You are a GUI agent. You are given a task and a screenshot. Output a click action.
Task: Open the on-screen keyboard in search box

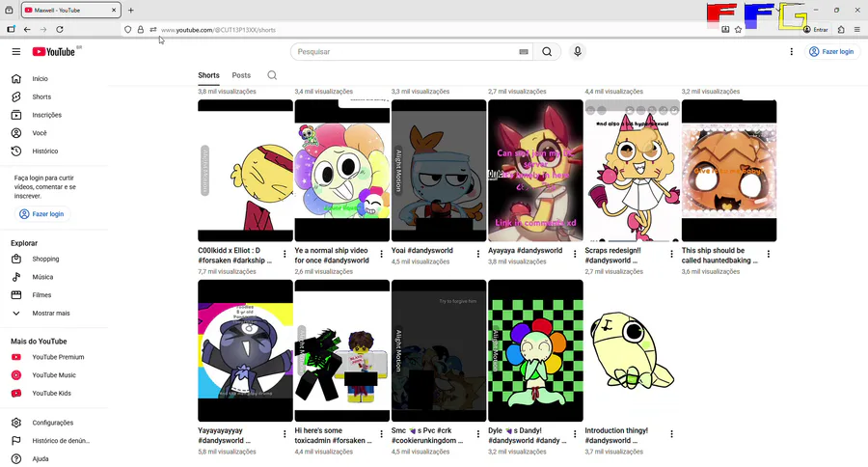pos(523,51)
